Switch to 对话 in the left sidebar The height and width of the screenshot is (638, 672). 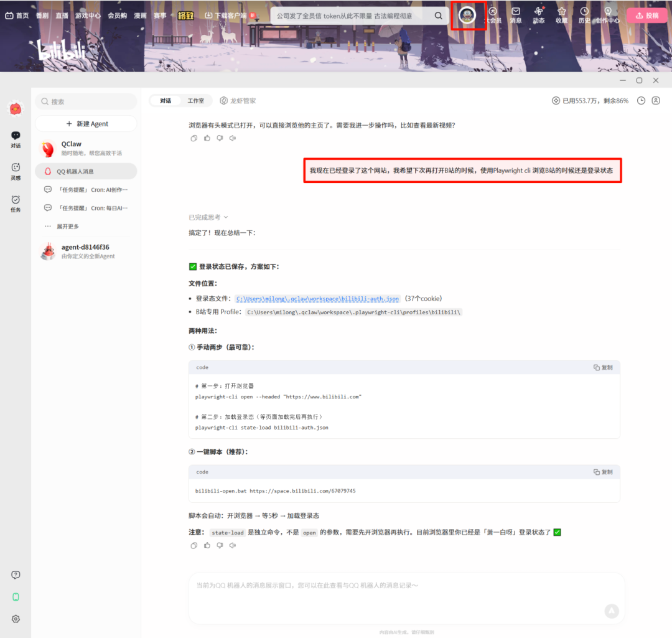pyautogui.click(x=16, y=140)
